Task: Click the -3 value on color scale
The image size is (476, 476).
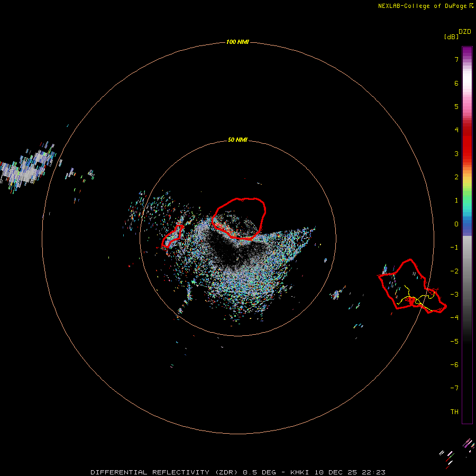Action: (x=454, y=295)
